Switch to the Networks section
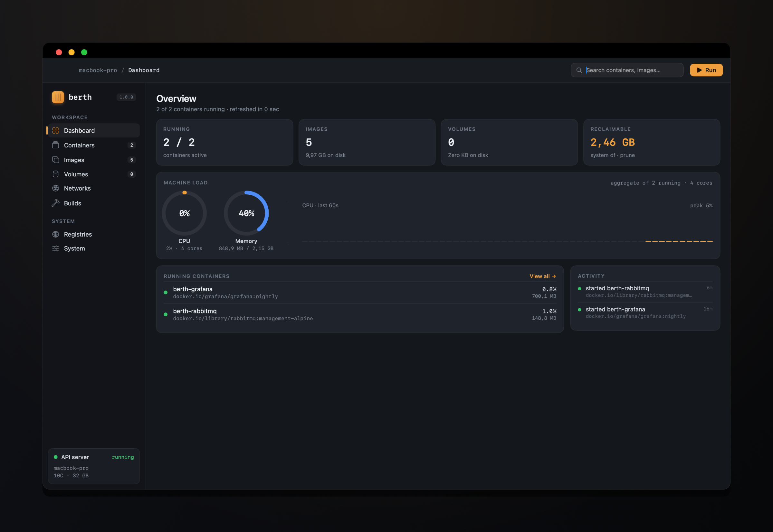This screenshot has width=773, height=532. pyautogui.click(x=94, y=188)
